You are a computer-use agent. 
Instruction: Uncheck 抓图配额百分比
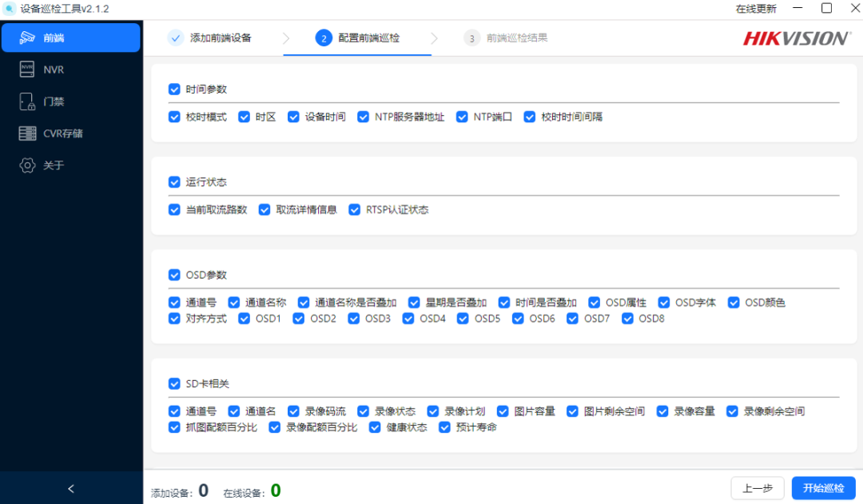(174, 427)
